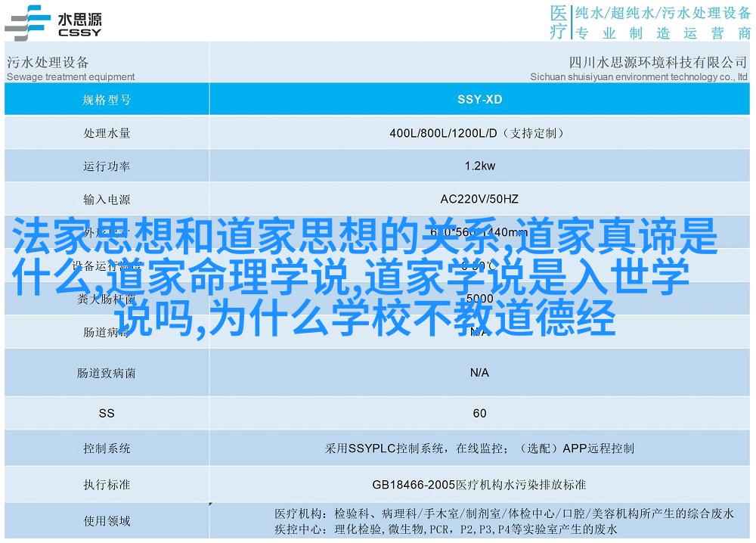
Task: Select the 运行功率 row label
Action: tap(107, 166)
